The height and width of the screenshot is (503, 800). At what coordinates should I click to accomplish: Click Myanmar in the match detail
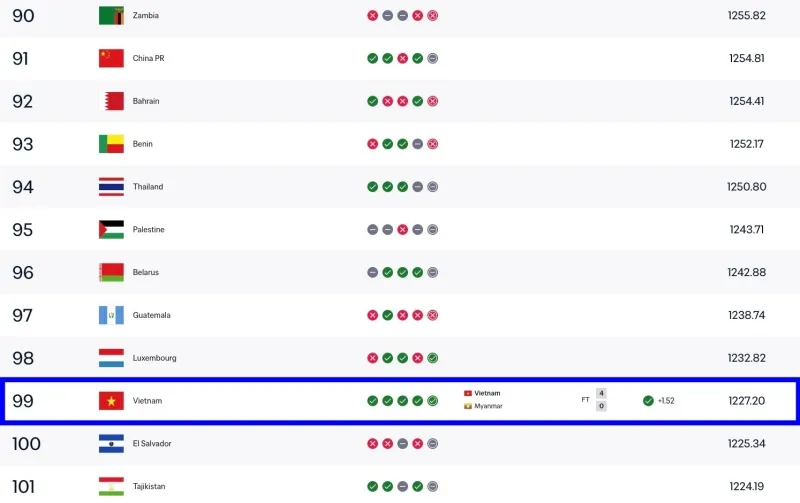point(488,406)
